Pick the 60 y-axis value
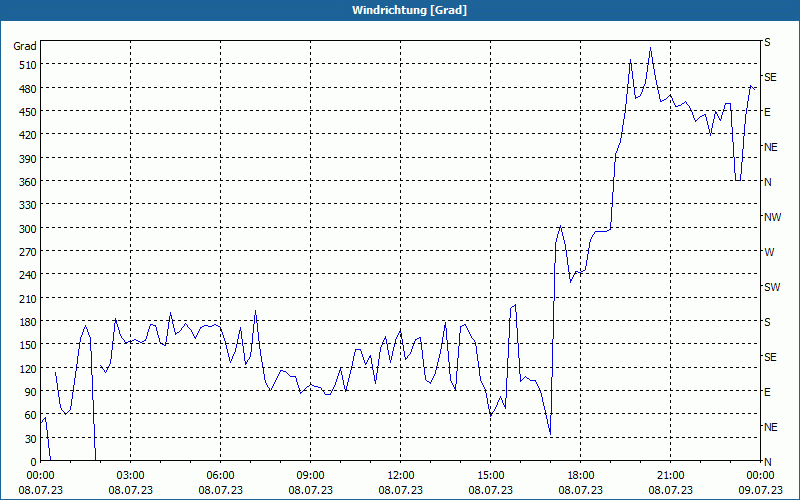 coord(31,415)
